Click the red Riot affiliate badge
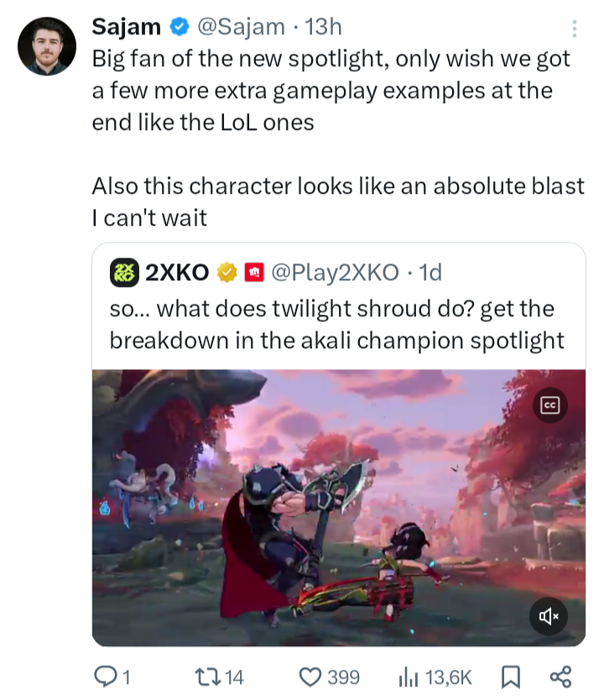The image size is (604, 700). (x=254, y=272)
